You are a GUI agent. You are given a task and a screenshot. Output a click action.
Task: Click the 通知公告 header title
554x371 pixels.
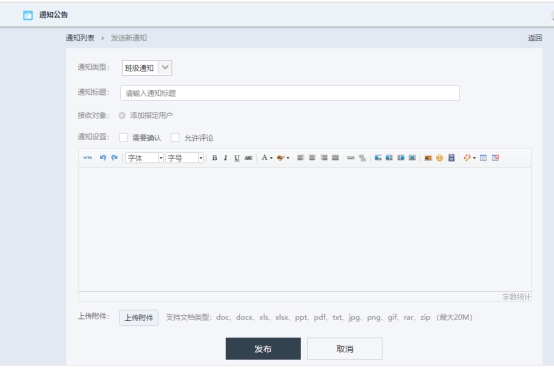53,15
